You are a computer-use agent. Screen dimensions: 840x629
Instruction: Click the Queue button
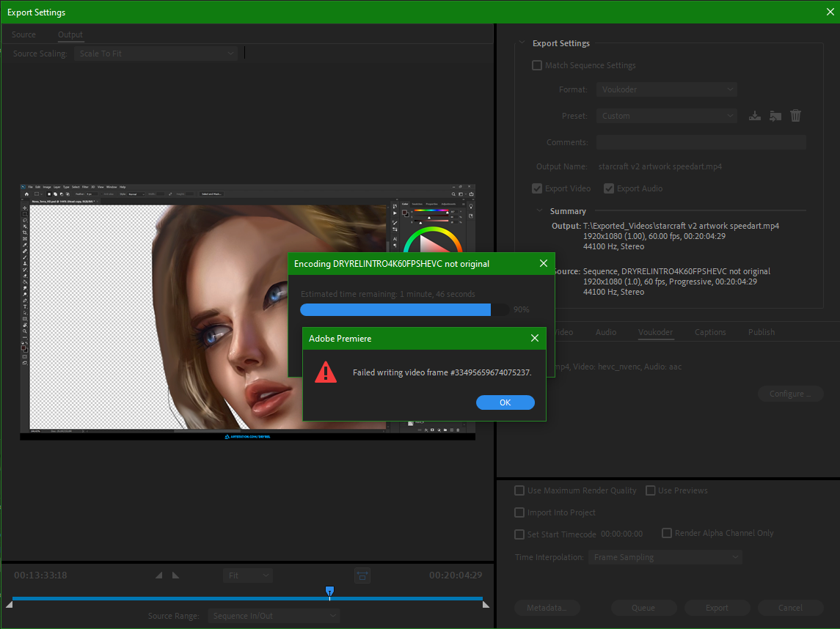click(x=643, y=608)
